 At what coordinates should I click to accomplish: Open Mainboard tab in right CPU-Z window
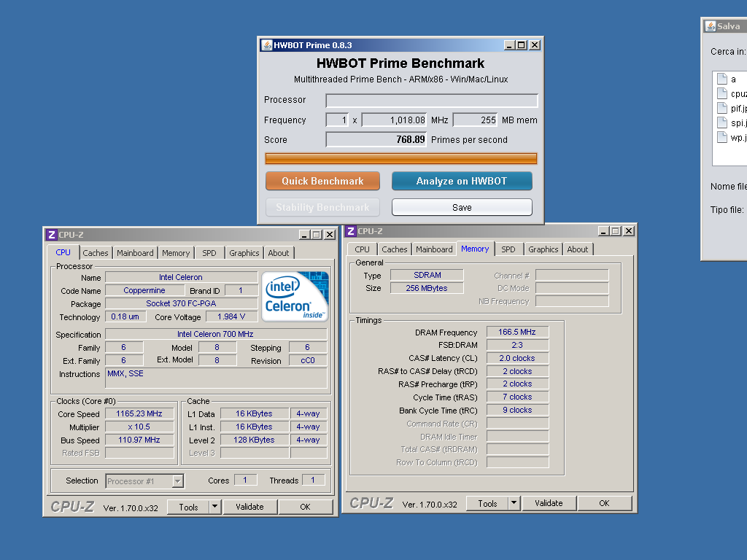[434, 249]
